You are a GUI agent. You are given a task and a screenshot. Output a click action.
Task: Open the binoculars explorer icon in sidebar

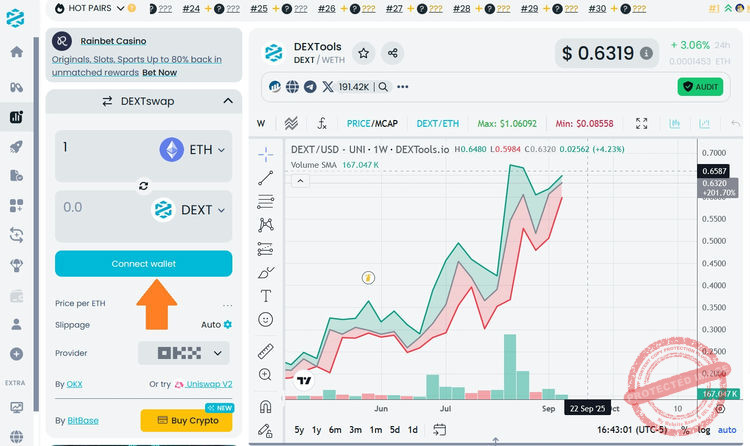pos(16,87)
